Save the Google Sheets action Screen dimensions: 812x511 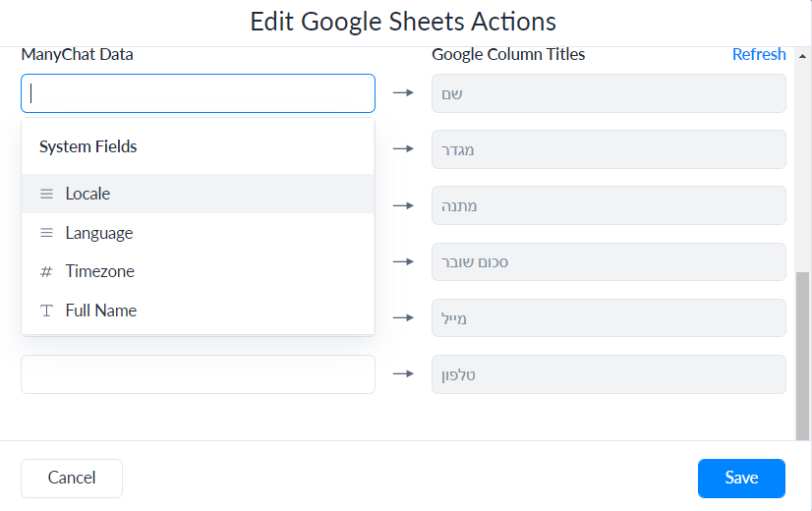tap(741, 479)
